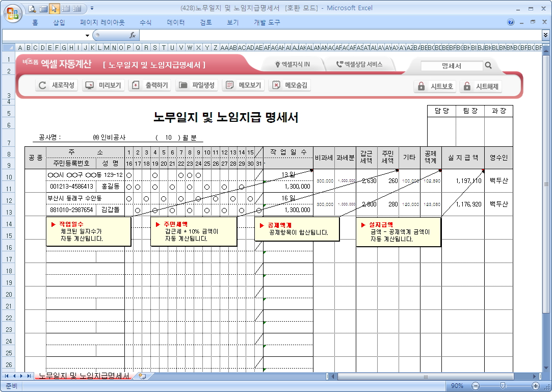This screenshot has width=552, height=392.
Task: Open the Name Box dropdown arrow
Action: click(x=87, y=35)
